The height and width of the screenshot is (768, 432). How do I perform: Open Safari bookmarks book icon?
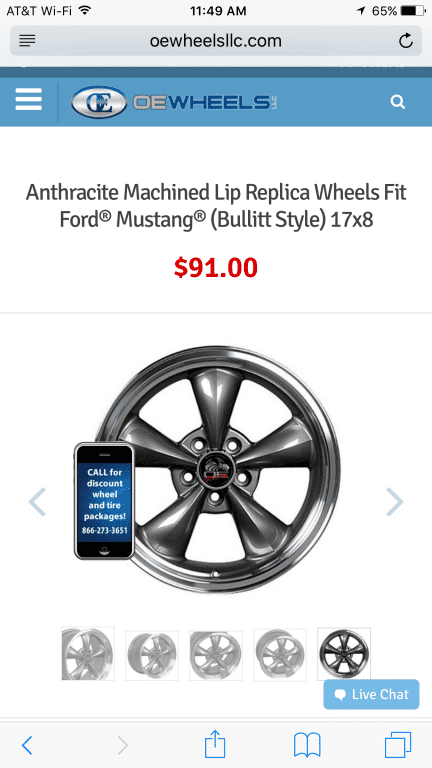[307, 745]
